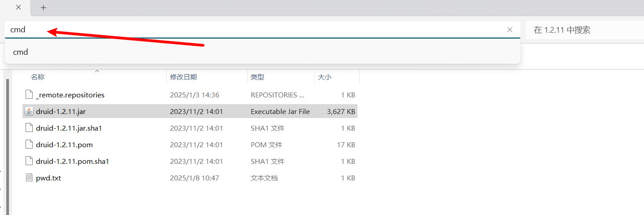This screenshot has height=215, width=644.
Task: Select the _remote.repositories file icon
Action: (29, 95)
